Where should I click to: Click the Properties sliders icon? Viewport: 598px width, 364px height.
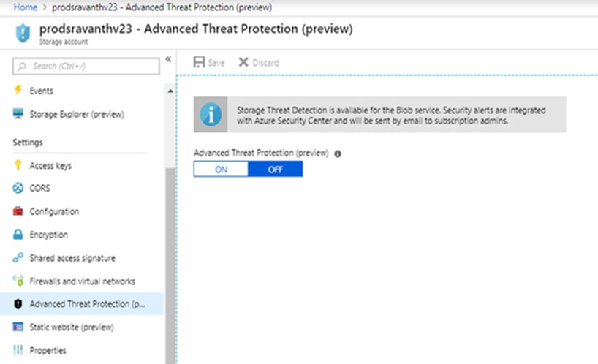[x=18, y=350]
